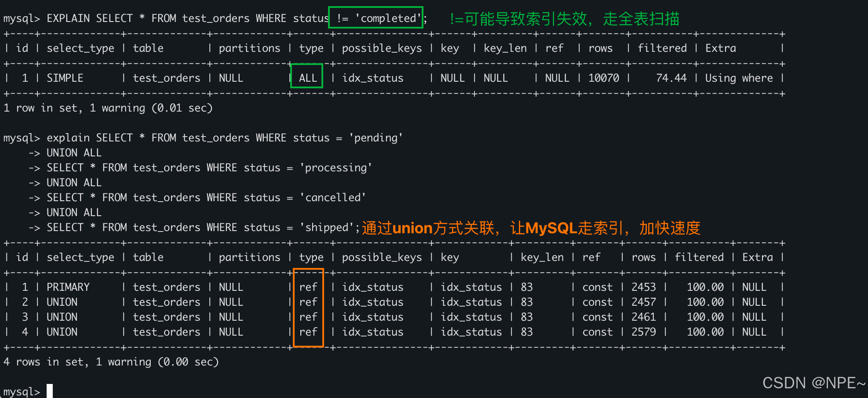This screenshot has width=868, height=398.
Task: Click the first 'UNION ALL' line
Action: [74, 153]
